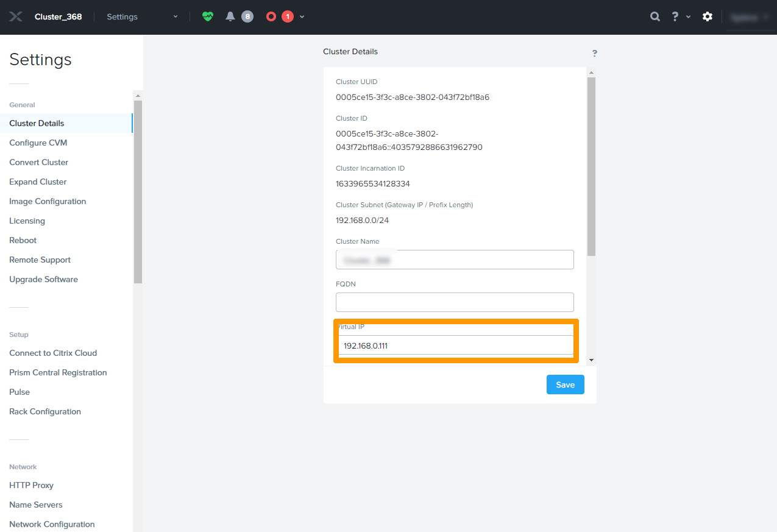Screen dimensions: 777x532
Task: Click the Cluster Details help icon
Action: [x=594, y=54]
